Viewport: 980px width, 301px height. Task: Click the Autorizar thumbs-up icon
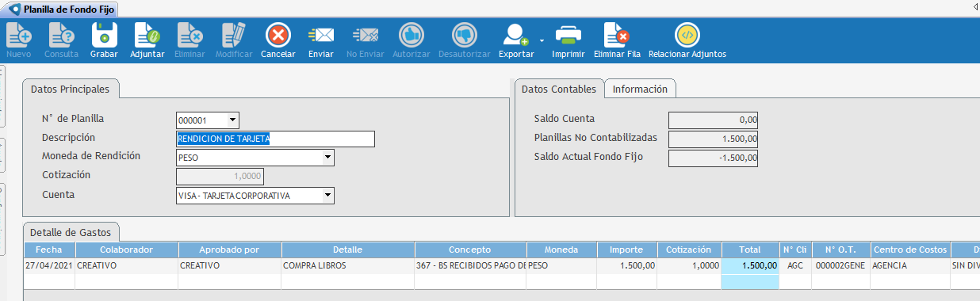pyautogui.click(x=411, y=36)
